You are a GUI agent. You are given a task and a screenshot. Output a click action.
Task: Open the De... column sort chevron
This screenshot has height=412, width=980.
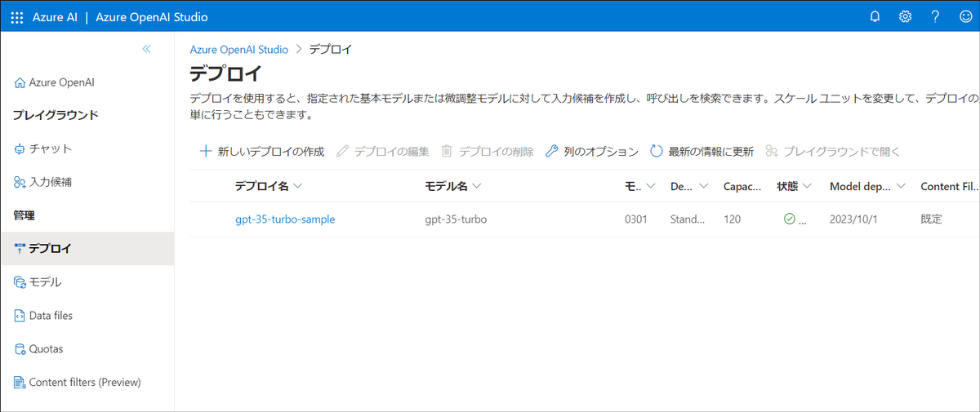(x=704, y=187)
